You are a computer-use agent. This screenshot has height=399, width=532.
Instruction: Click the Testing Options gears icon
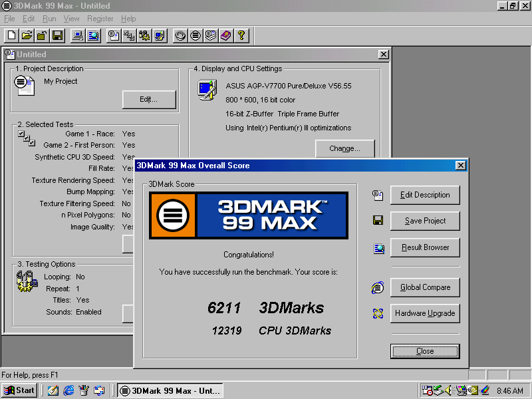[27, 281]
